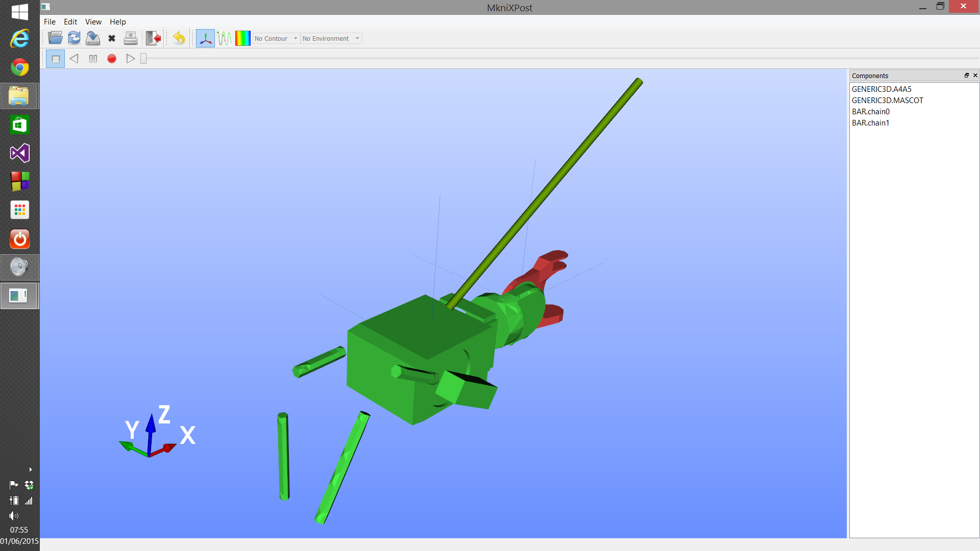Click the black X close-file icon
Image resolution: width=980 pixels, height=551 pixels.
pos(112,38)
